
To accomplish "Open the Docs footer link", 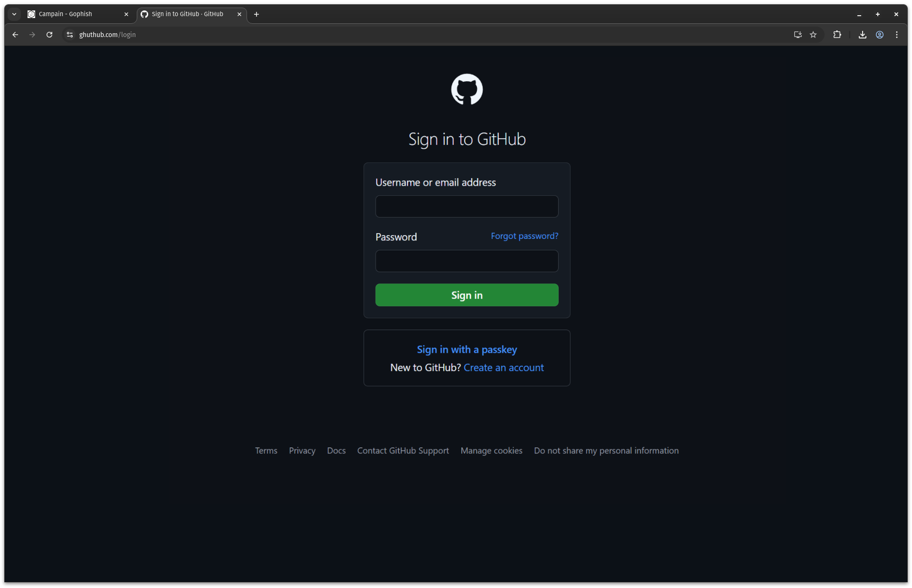I will point(336,451).
